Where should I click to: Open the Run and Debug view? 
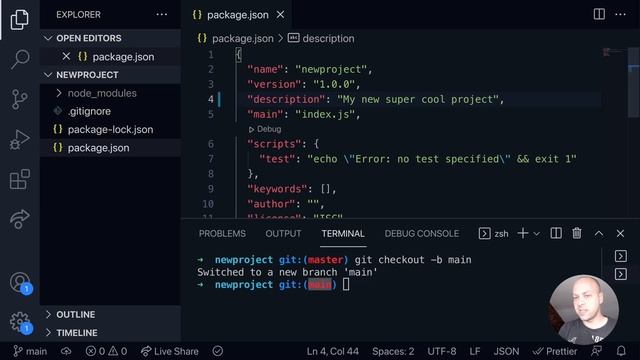[x=20, y=140]
